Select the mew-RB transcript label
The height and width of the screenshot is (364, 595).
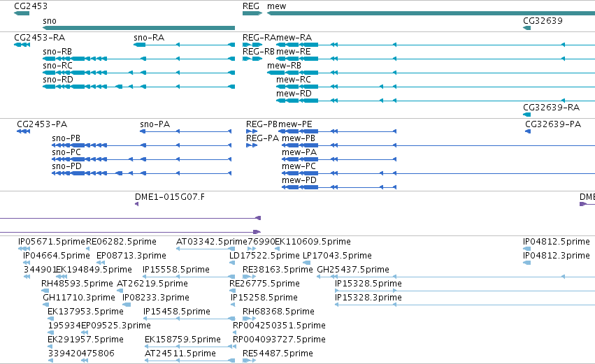click(x=285, y=66)
